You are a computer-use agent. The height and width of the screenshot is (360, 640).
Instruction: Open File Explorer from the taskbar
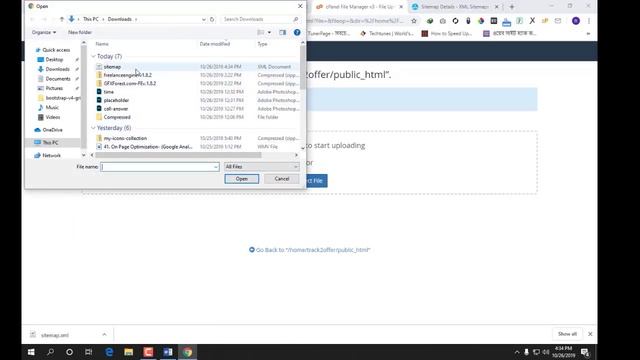click(x=129, y=352)
